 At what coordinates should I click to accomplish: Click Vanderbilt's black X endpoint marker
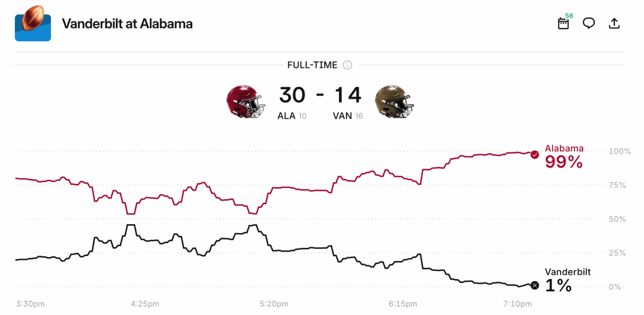click(x=534, y=286)
